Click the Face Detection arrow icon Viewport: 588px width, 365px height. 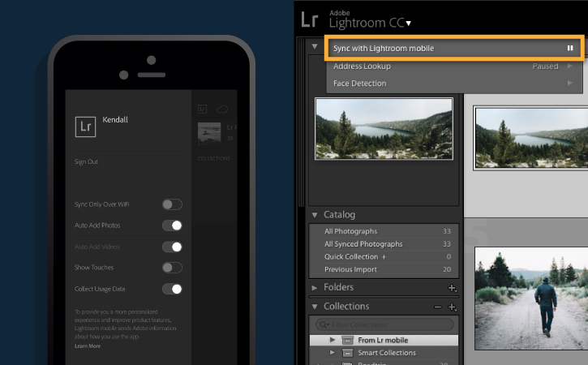[570, 83]
